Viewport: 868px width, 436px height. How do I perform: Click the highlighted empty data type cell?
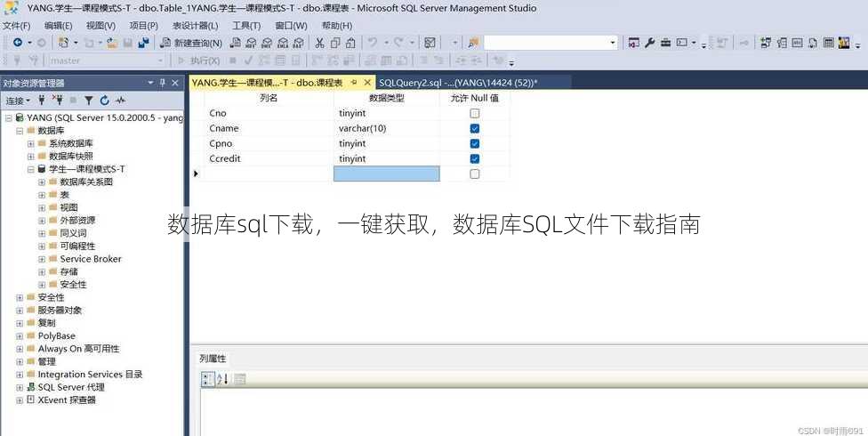pyautogui.click(x=386, y=174)
